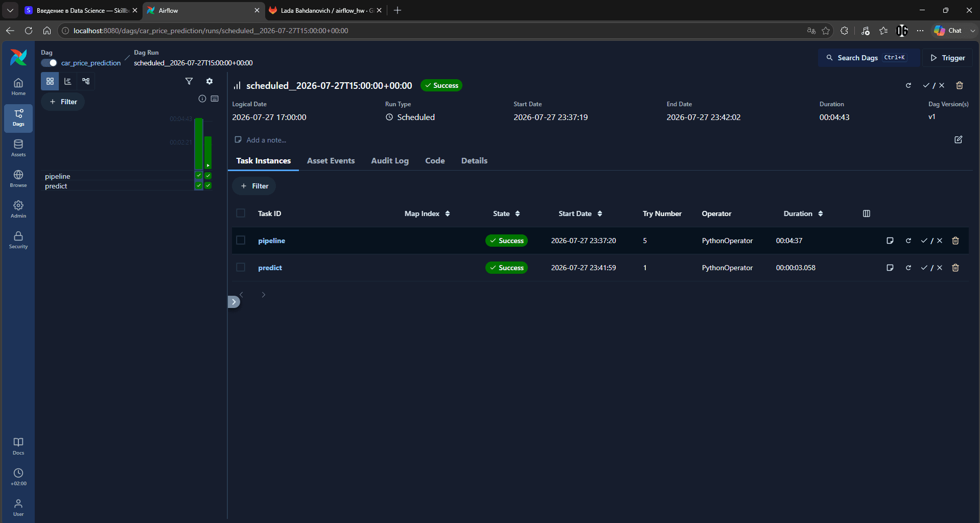Open the car_price_prediction breadcrumb link

coord(91,63)
